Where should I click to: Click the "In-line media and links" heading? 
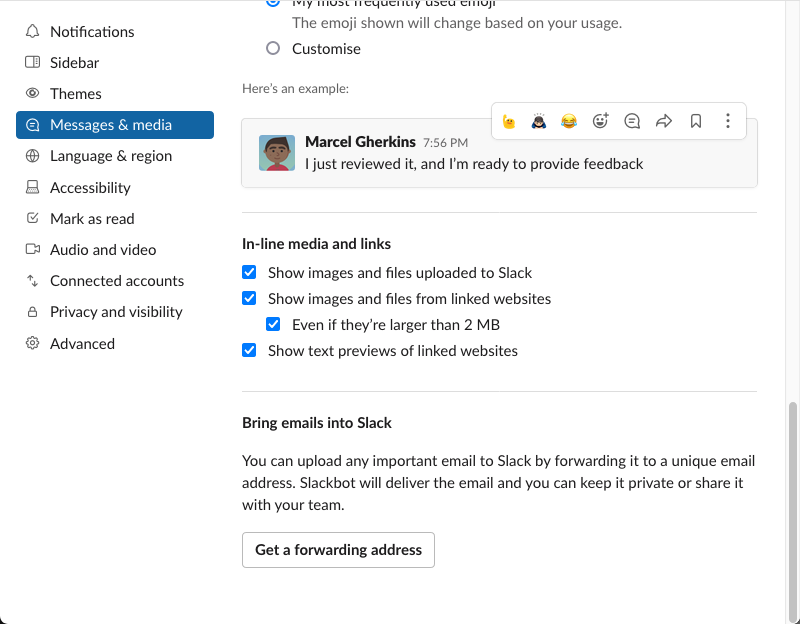point(316,244)
